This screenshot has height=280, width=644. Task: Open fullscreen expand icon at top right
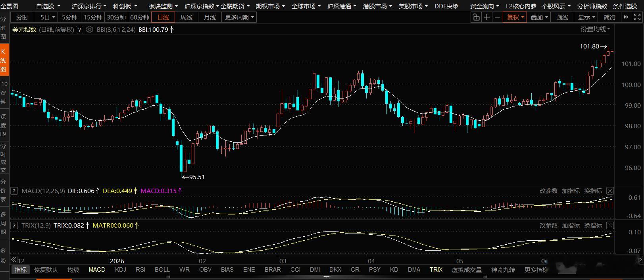(x=637, y=17)
